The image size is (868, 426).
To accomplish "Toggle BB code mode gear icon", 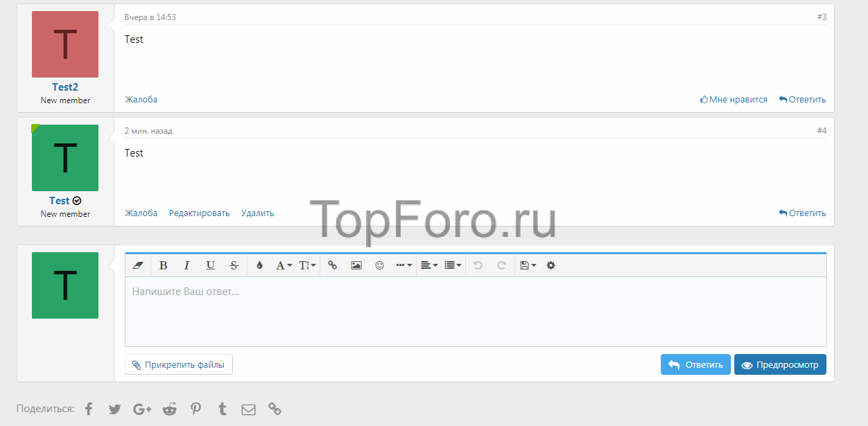I will pyautogui.click(x=550, y=265).
